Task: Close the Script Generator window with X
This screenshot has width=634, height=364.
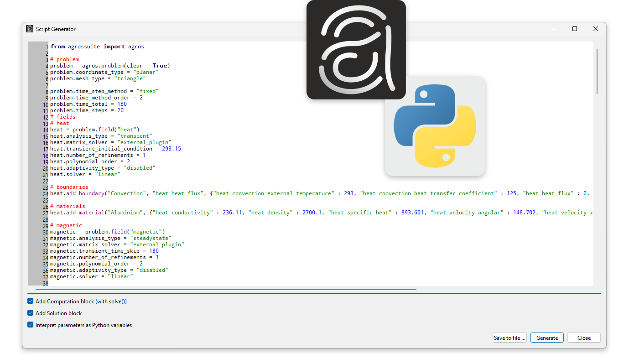Action: pos(596,29)
